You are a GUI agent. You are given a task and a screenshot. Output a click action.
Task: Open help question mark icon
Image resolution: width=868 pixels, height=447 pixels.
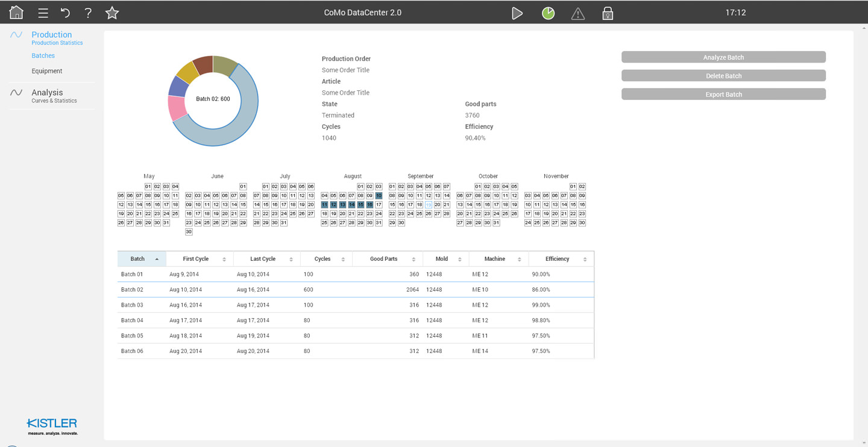click(88, 13)
